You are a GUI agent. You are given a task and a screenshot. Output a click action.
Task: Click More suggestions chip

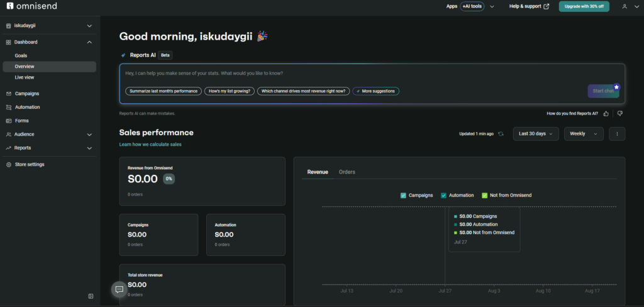tap(376, 91)
